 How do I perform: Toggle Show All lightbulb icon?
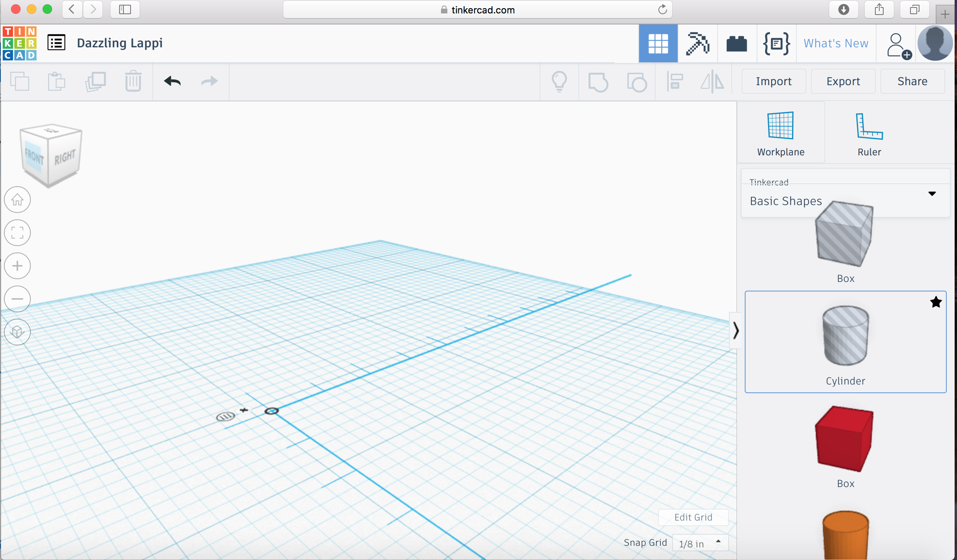(559, 81)
